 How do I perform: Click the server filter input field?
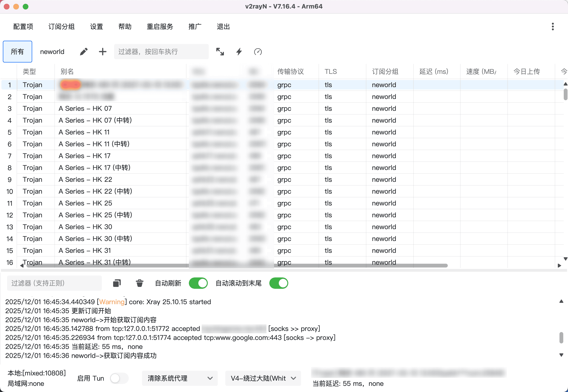161,52
